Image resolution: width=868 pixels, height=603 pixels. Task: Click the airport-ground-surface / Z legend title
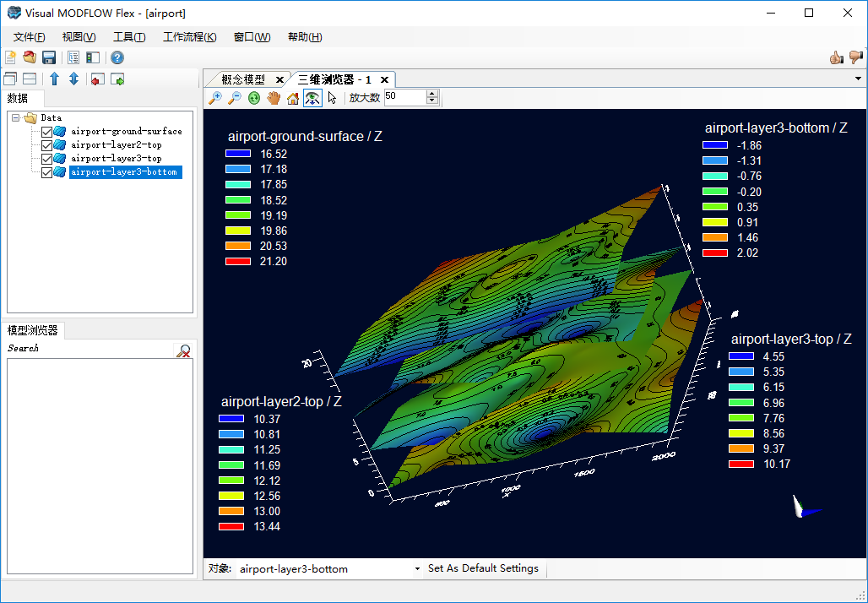(305, 136)
